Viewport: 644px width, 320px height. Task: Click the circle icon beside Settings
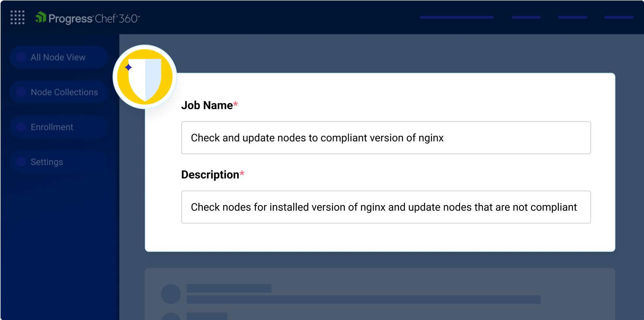(21, 162)
